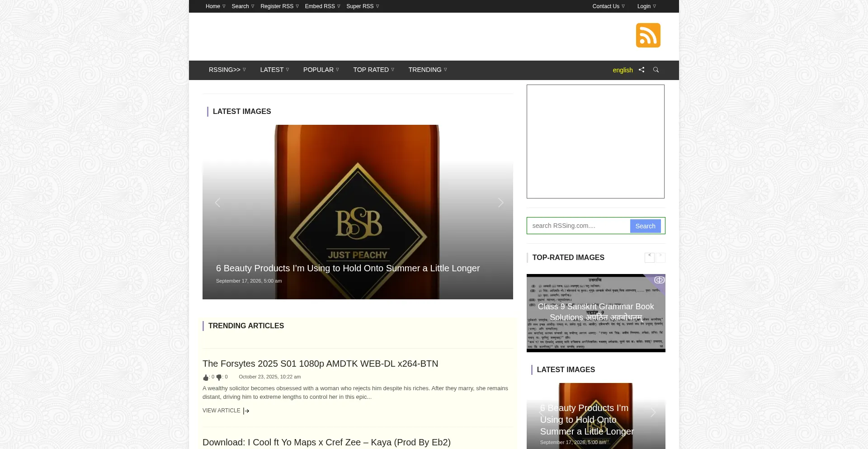Open the 6 Beauty Products article title in main carousel

click(348, 268)
